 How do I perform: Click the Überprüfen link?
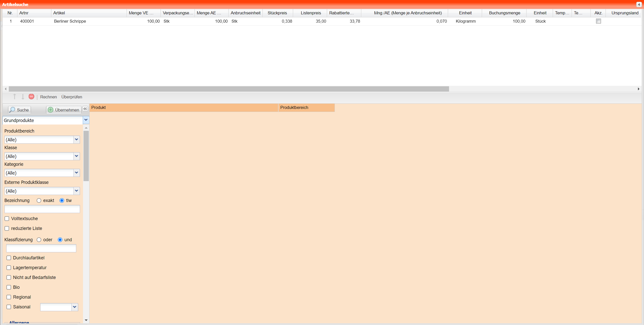(x=72, y=97)
